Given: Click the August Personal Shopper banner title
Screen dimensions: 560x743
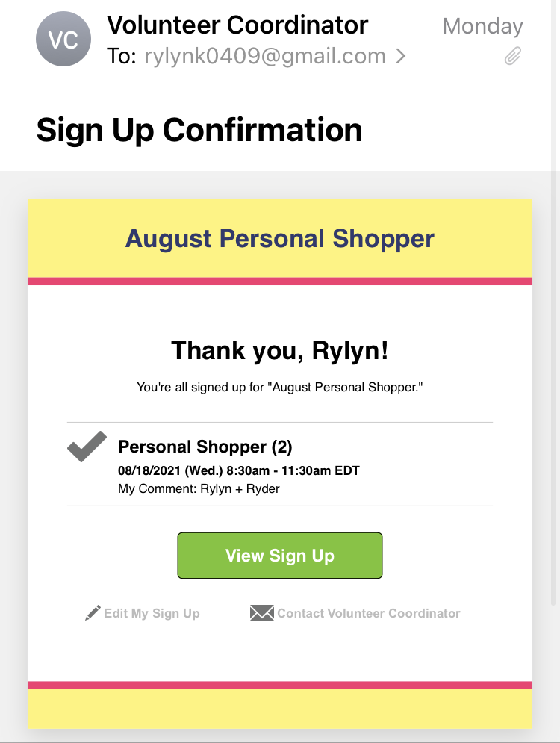Looking at the screenshot, I should [280, 239].
